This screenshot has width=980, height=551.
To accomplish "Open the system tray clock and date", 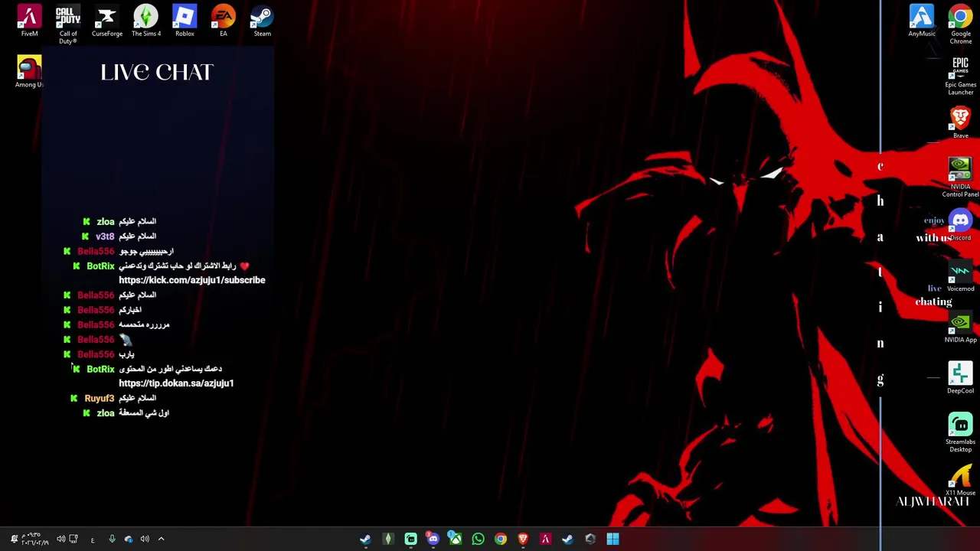I will tap(35, 539).
